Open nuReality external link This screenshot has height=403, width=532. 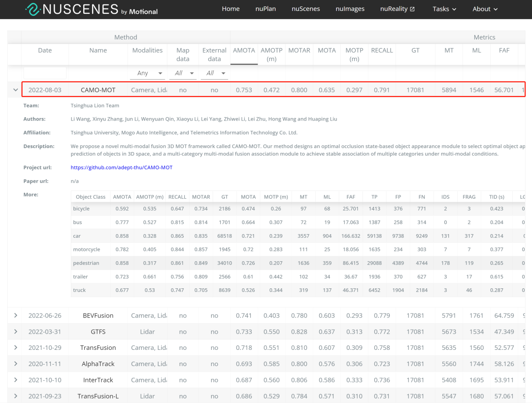(397, 9)
